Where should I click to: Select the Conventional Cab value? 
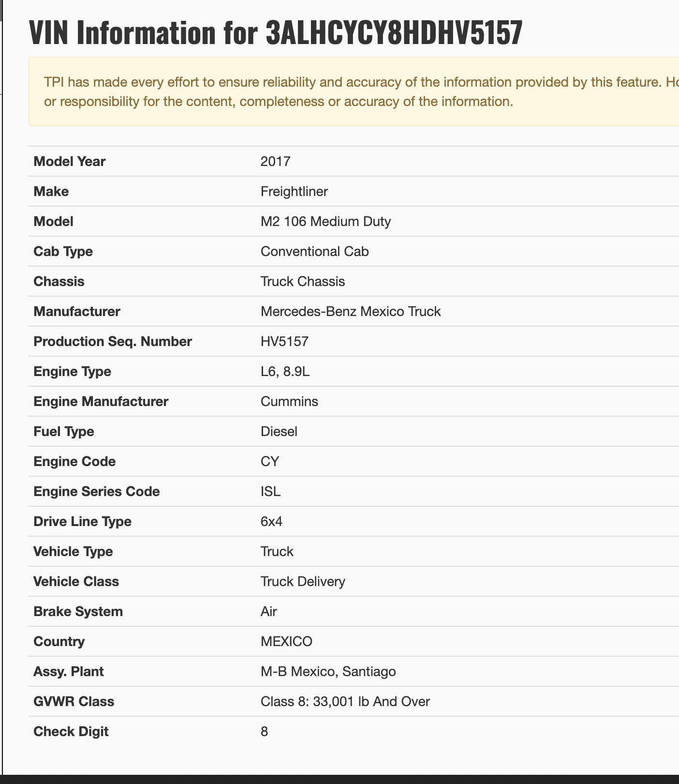click(x=314, y=251)
